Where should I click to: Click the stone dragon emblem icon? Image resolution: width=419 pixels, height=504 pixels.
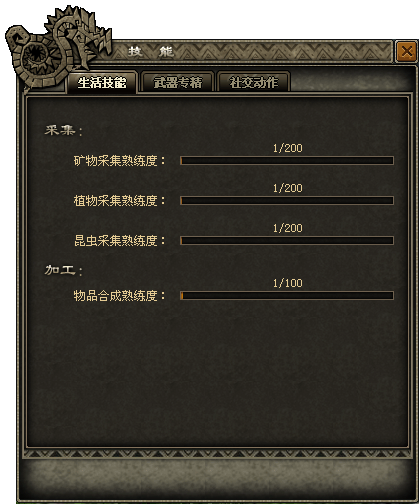[x=58, y=47]
